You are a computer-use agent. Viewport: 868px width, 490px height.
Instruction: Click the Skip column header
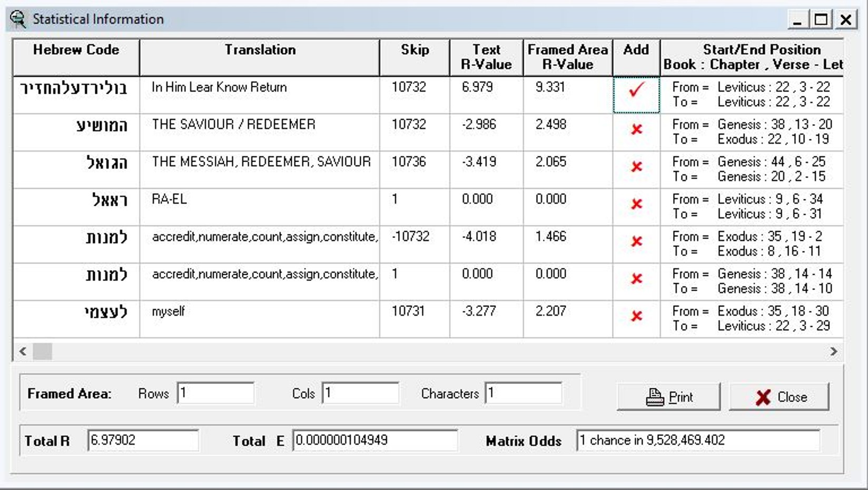pos(415,57)
